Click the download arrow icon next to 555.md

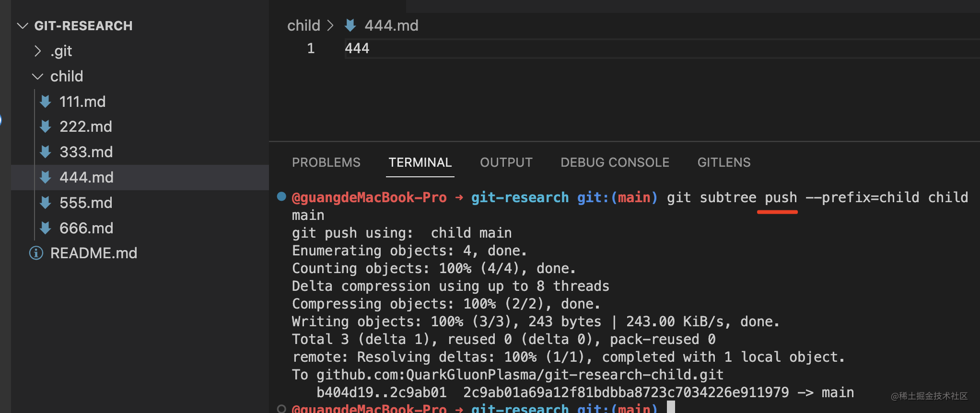tap(46, 203)
